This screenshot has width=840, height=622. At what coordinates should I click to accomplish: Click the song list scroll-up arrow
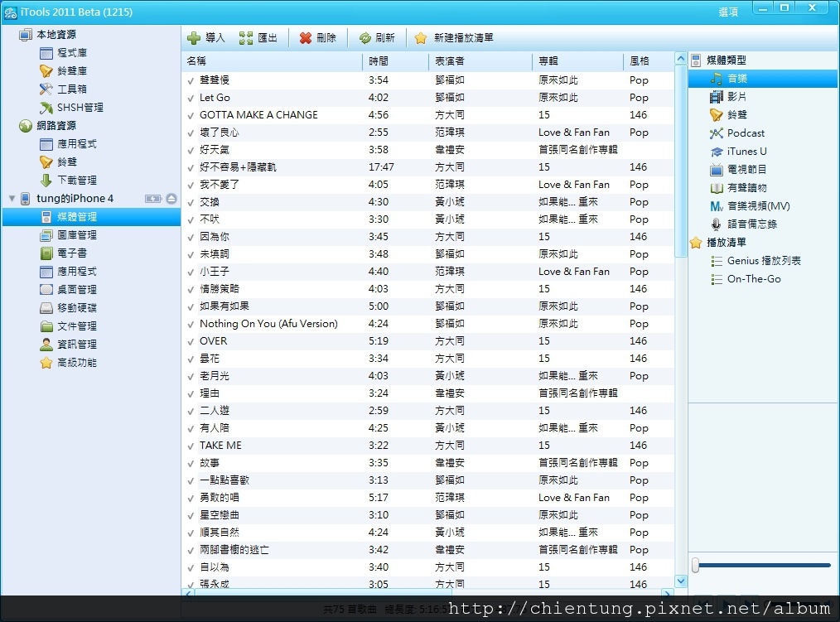click(x=680, y=59)
